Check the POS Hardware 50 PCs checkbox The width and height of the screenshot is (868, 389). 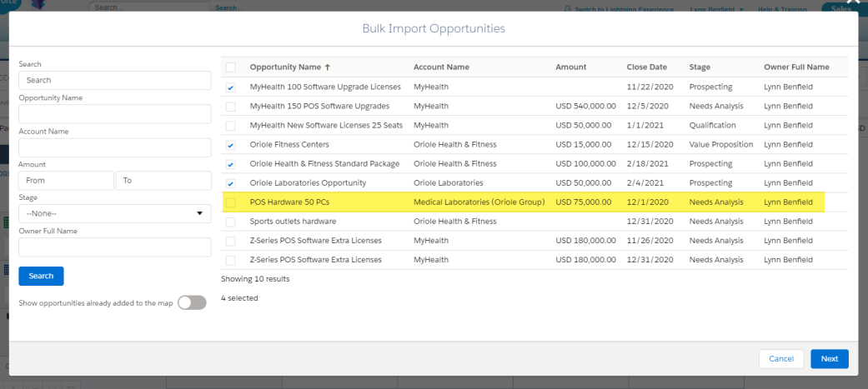[x=230, y=202]
